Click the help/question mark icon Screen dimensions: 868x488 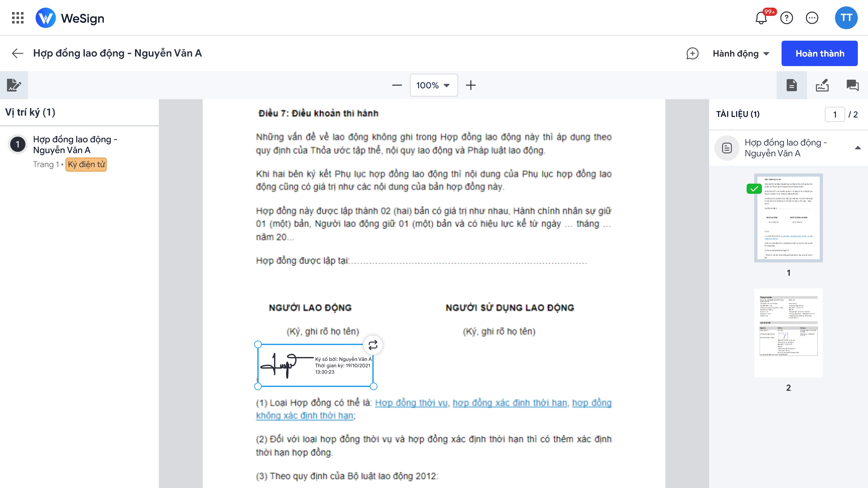tap(787, 18)
